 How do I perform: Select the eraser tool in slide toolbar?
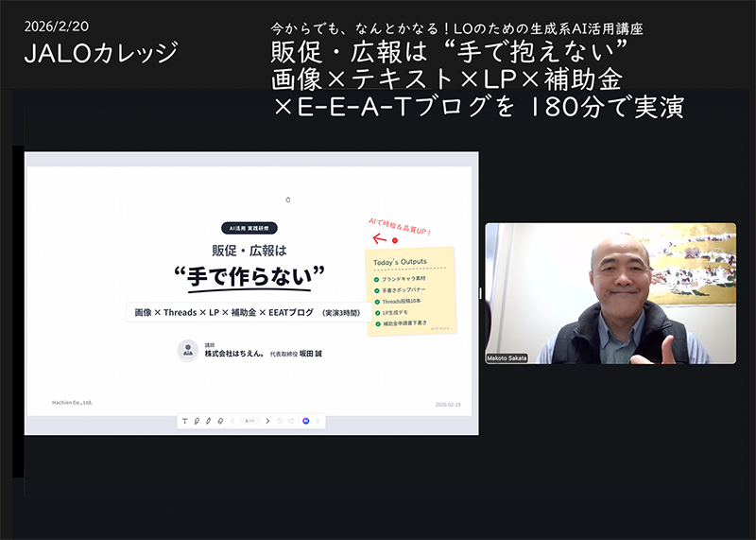point(219,421)
